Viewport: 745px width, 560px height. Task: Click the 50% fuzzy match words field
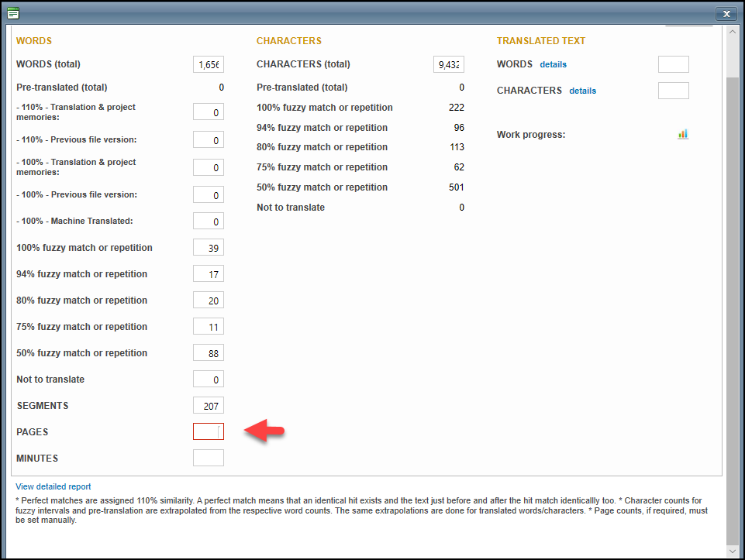point(209,353)
